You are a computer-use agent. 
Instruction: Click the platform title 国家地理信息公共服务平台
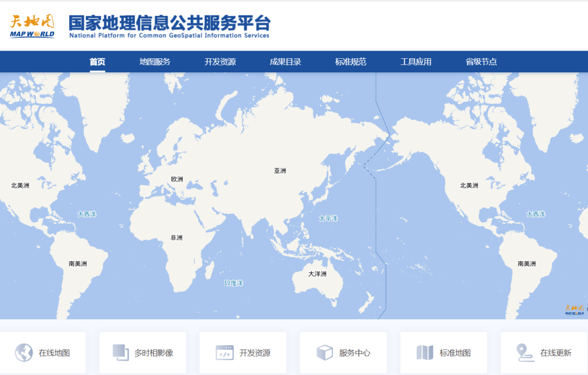169,23
